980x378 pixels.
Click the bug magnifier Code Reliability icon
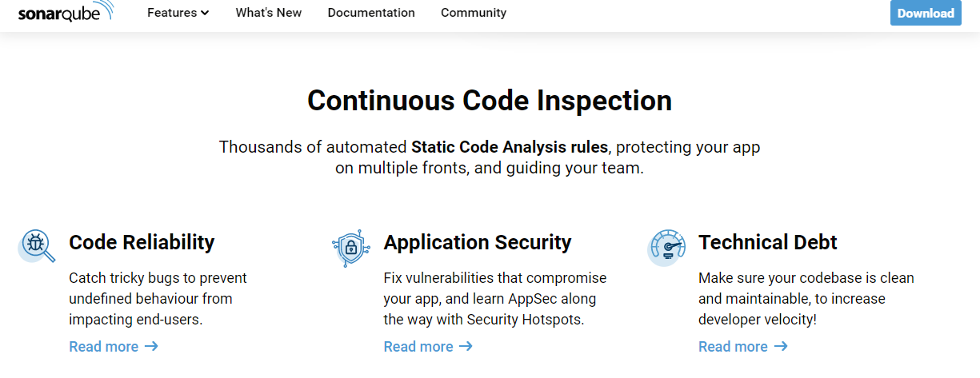37,246
